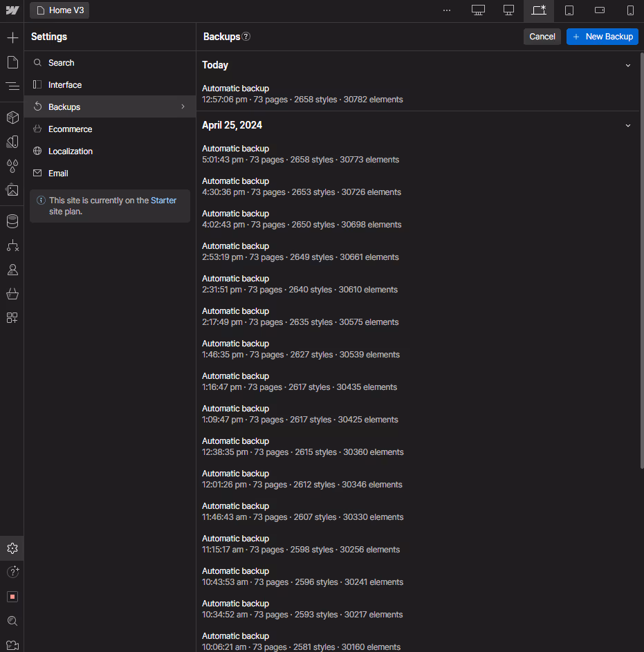Select Localization in the Settings menu
The height and width of the screenshot is (652, 644).
click(x=71, y=151)
